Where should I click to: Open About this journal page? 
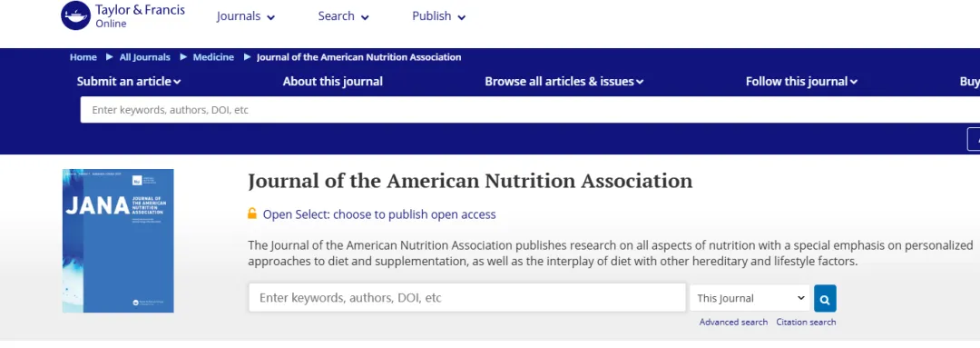pos(332,82)
